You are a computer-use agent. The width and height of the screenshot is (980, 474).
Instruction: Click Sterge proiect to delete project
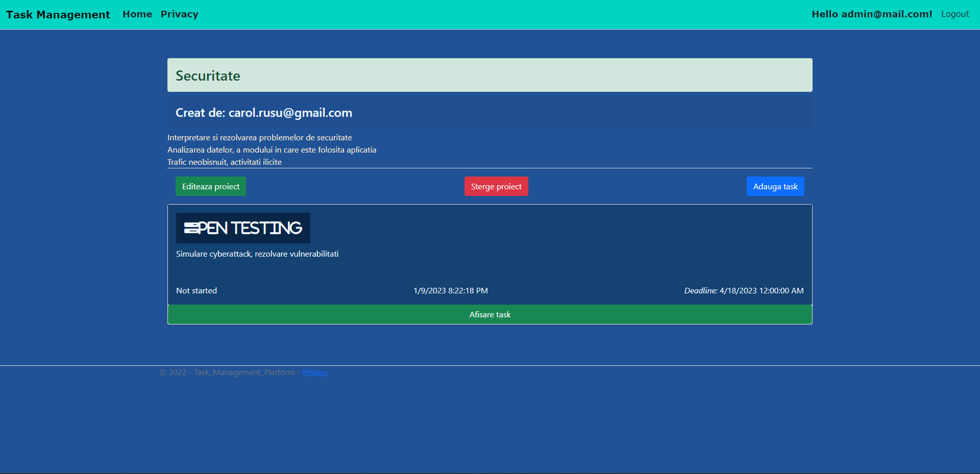pyautogui.click(x=496, y=186)
